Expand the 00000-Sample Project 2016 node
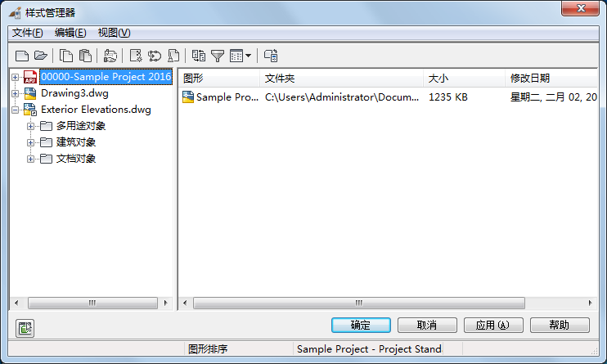Viewport: 607px width, 364px height. click(15, 77)
